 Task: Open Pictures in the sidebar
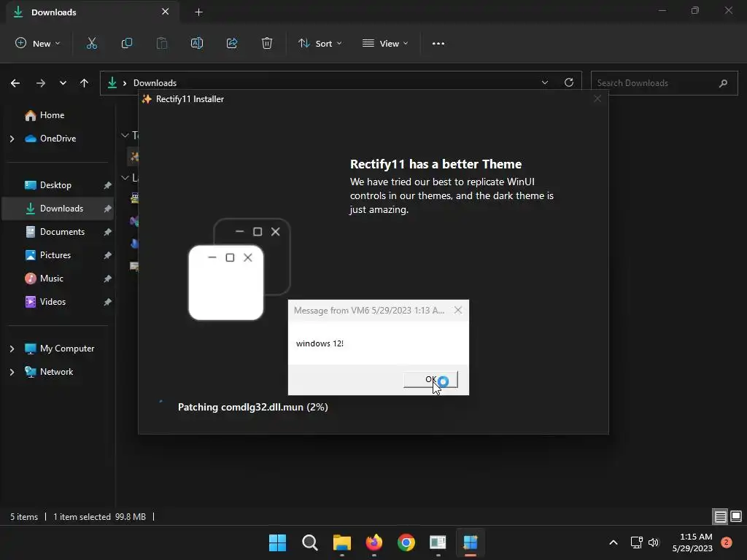pos(58,255)
